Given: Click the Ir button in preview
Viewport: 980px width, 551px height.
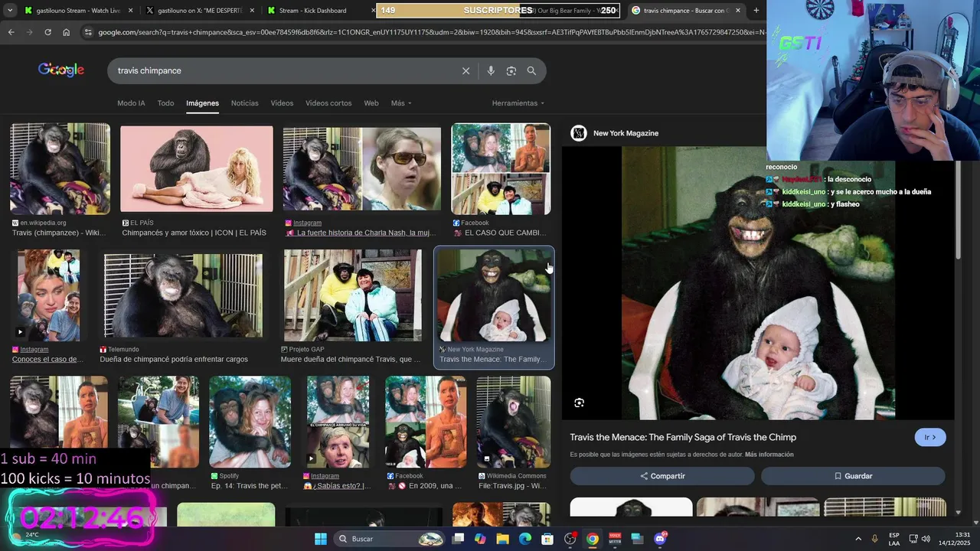Looking at the screenshot, I should [929, 438].
